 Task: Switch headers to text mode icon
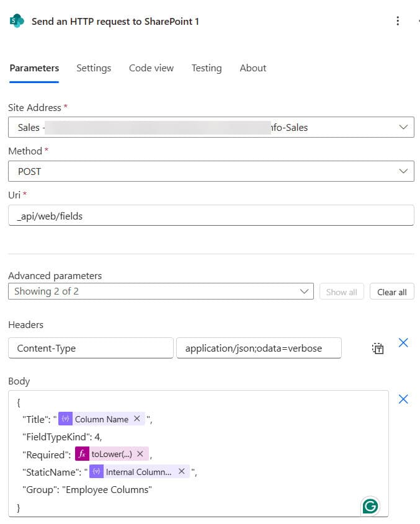click(378, 349)
